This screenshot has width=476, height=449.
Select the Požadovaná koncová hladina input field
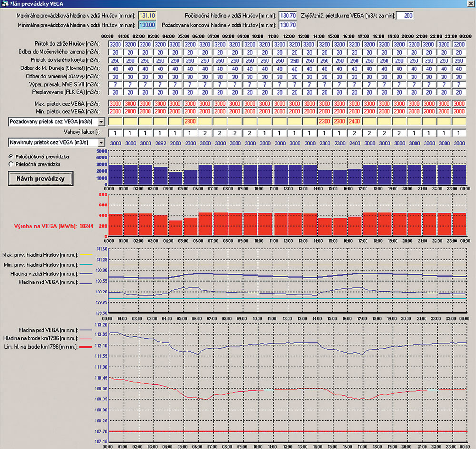click(x=288, y=25)
